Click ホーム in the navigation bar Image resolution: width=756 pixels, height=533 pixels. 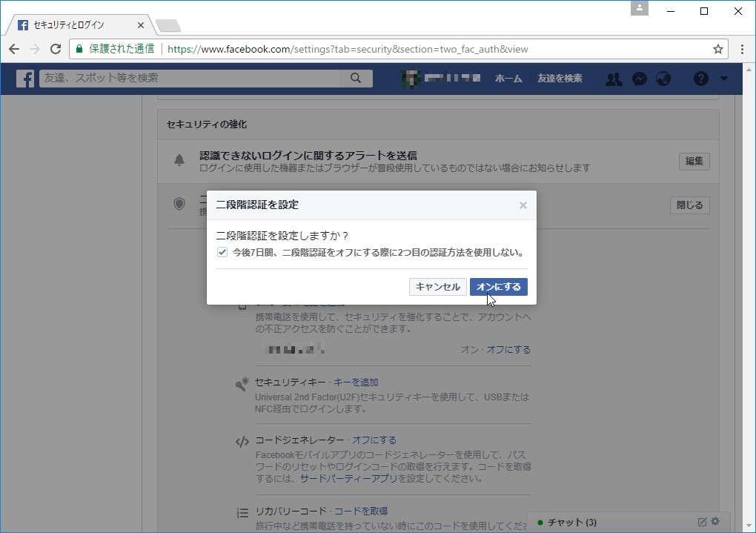(x=508, y=79)
